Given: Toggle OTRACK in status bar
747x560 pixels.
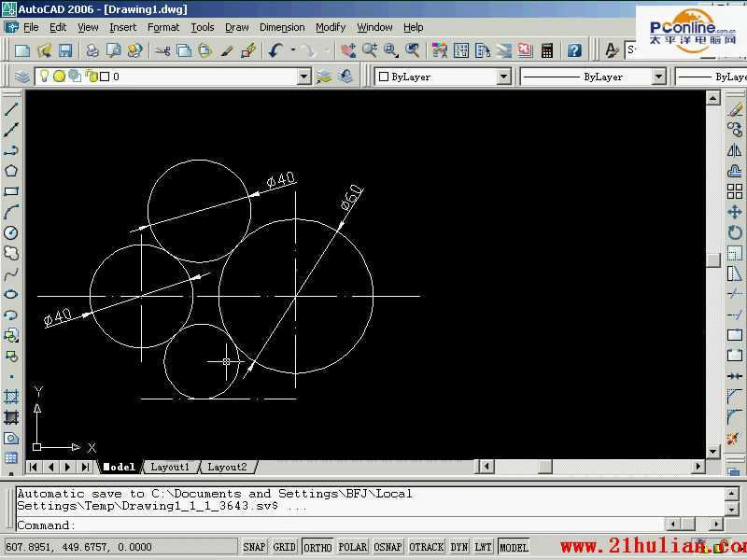Looking at the screenshot, I should [427, 547].
